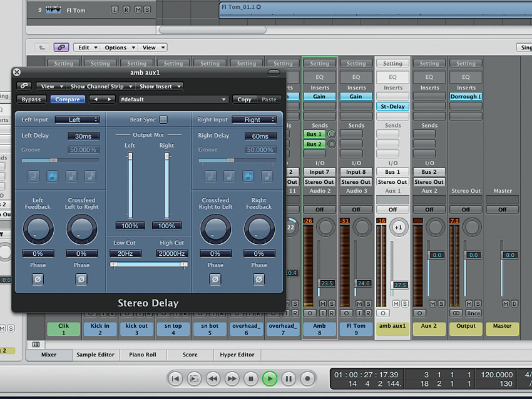Screen dimensions: 532x399
Task: Adjust Output Mix Left slider
Action: [130, 186]
